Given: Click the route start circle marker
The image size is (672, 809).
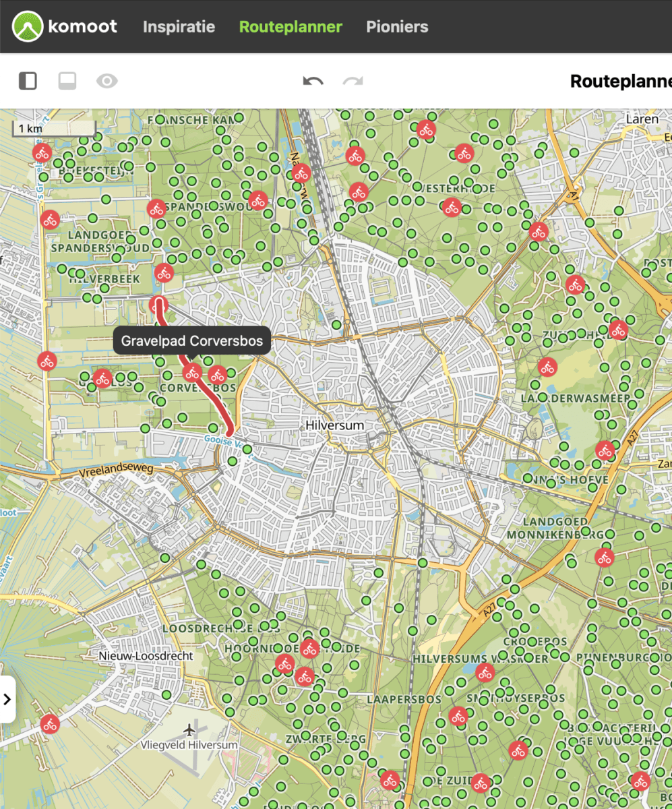Looking at the screenshot, I should point(158,303).
